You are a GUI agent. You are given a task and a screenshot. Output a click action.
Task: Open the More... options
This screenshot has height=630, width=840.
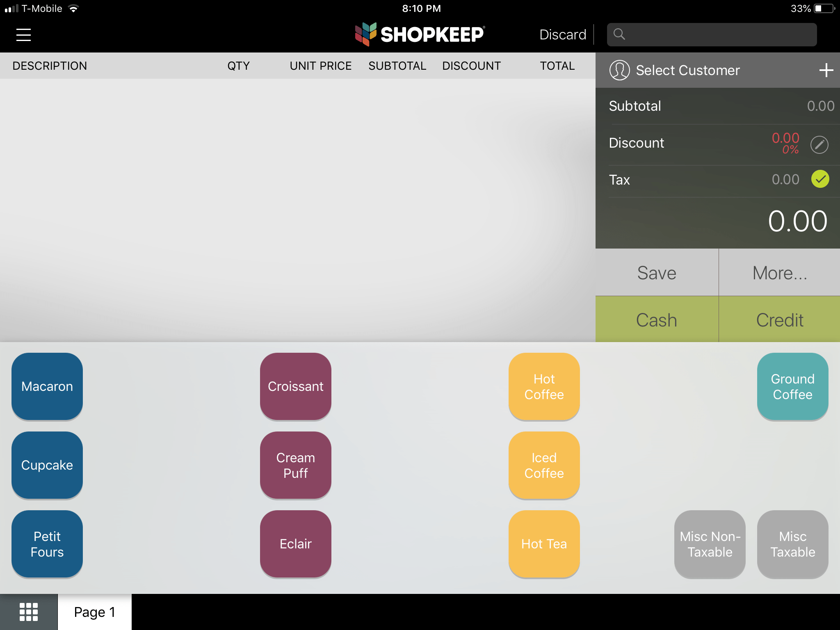(x=780, y=272)
